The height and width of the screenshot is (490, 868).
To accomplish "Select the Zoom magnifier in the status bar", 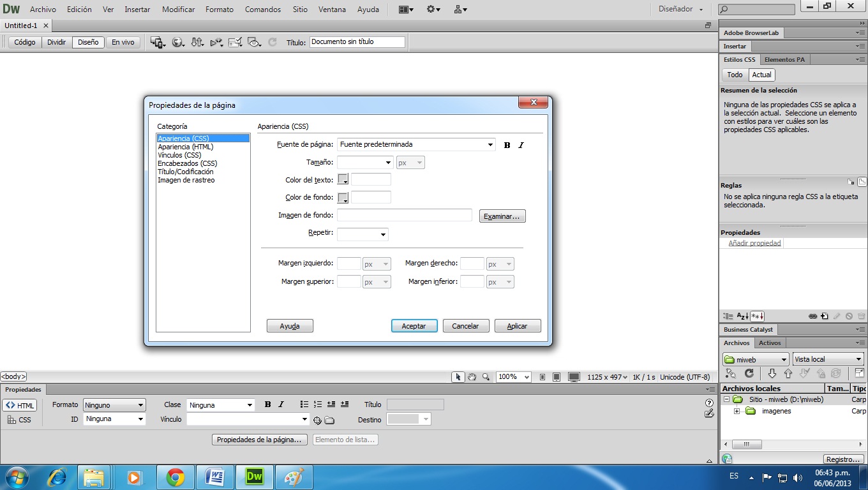I will [x=486, y=377].
